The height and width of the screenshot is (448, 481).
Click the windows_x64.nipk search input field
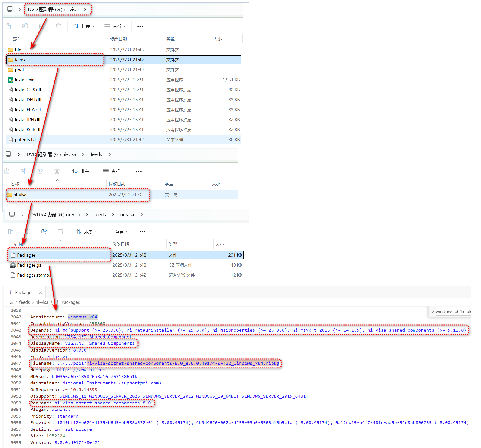pyautogui.click(x=453, y=311)
